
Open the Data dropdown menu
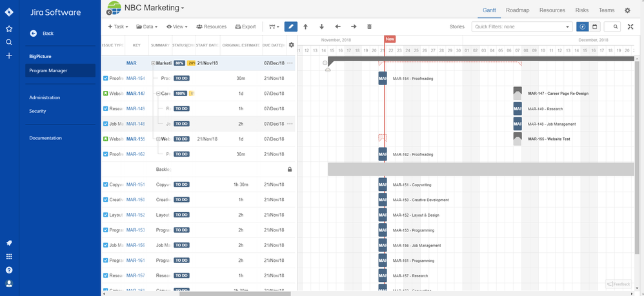click(x=147, y=26)
